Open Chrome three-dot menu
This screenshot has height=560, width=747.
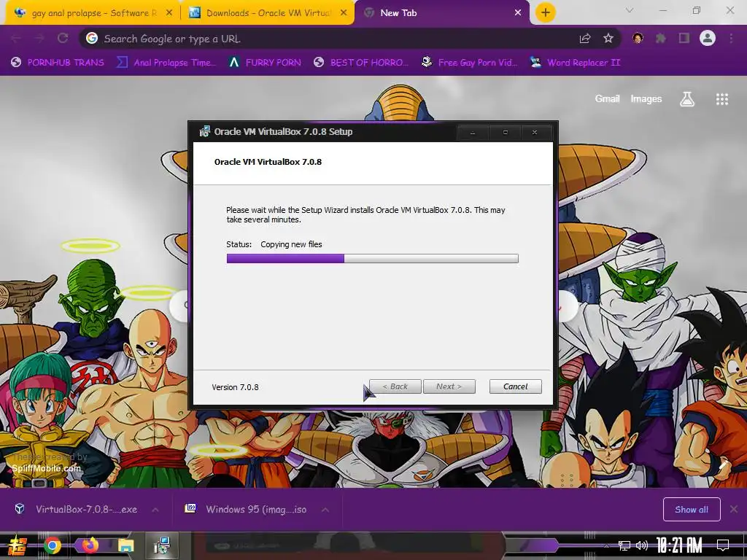pyautogui.click(x=731, y=38)
